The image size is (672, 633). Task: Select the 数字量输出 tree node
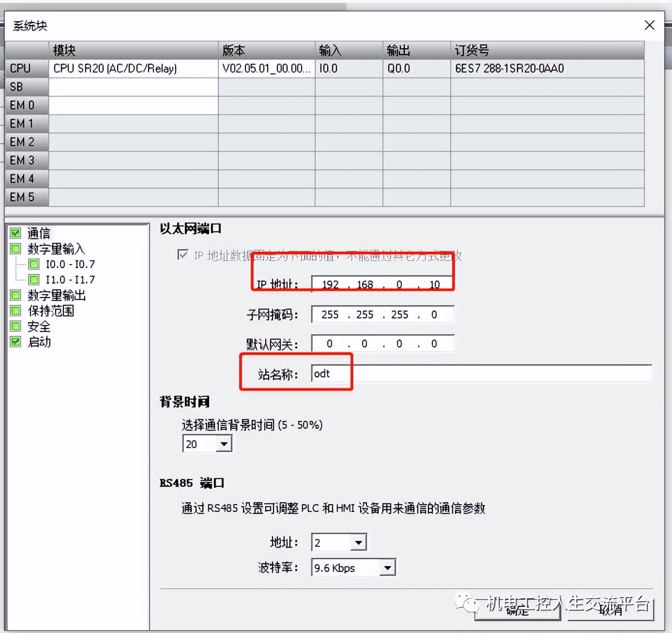(x=57, y=295)
